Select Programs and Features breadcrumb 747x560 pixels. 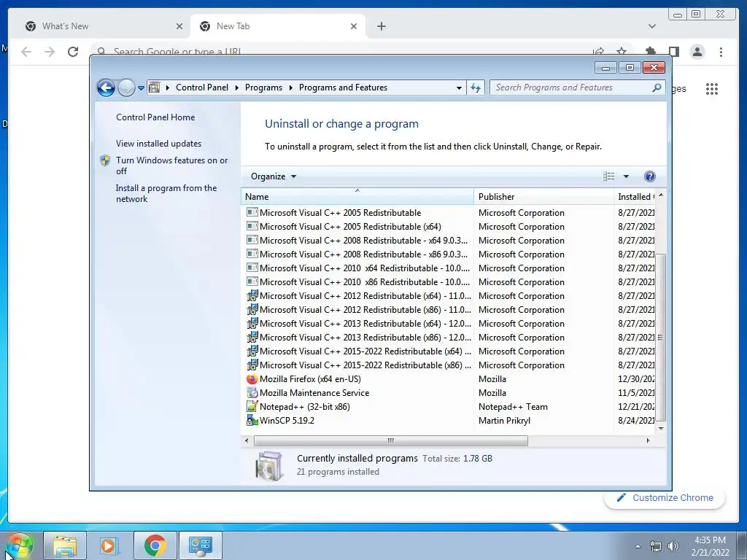click(x=343, y=87)
